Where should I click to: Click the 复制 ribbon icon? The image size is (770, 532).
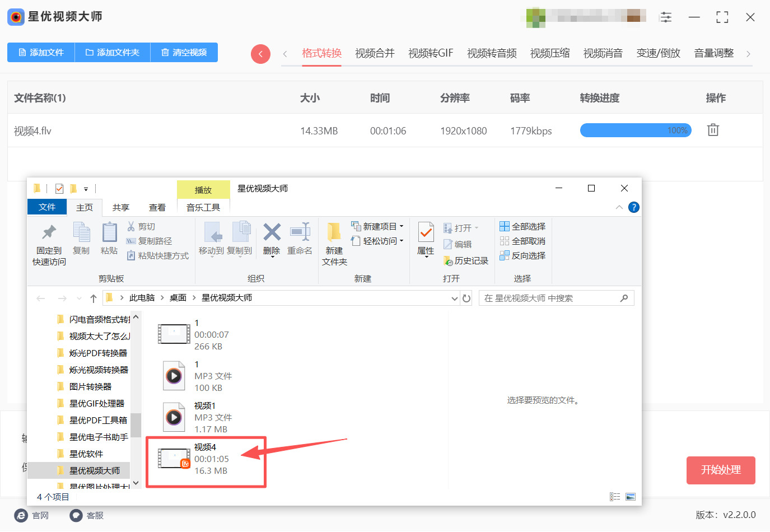[x=81, y=232]
